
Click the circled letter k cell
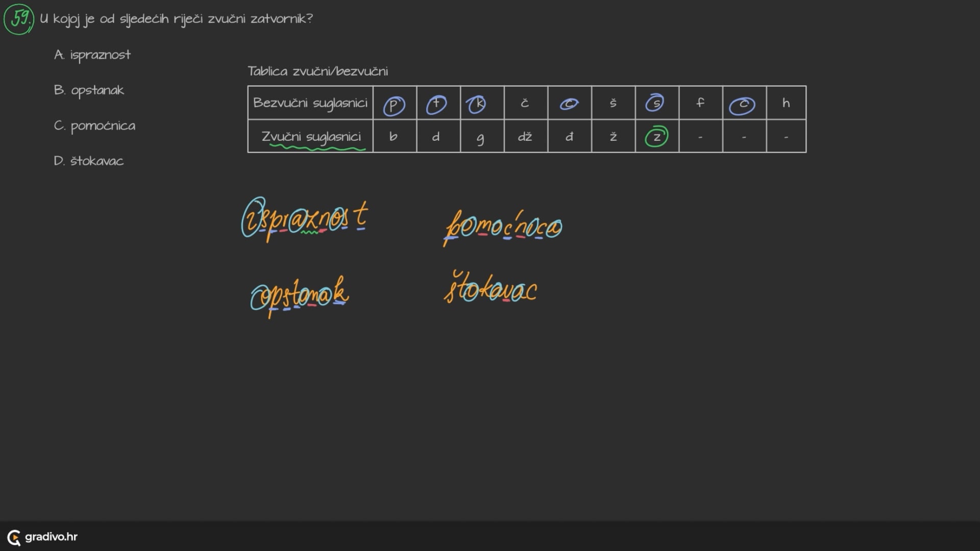click(x=482, y=103)
